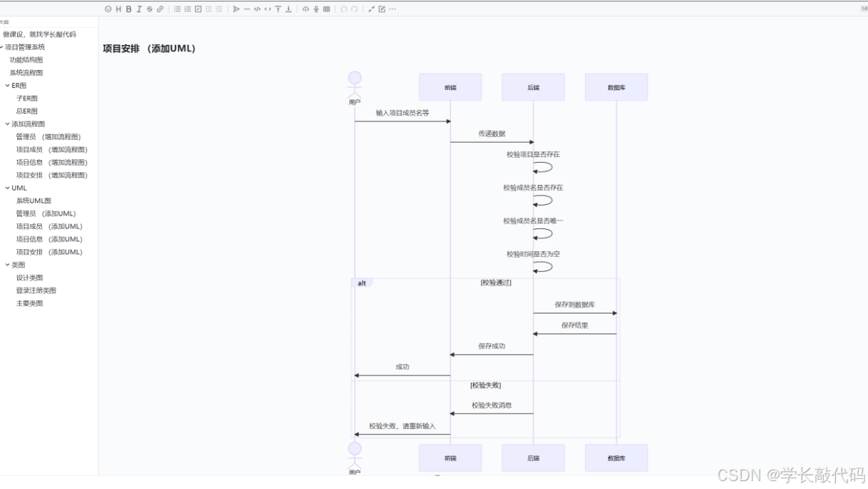Switch the editing mode
Screen dimensions: 868x489
pyautogui.click(x=381, y=9)
